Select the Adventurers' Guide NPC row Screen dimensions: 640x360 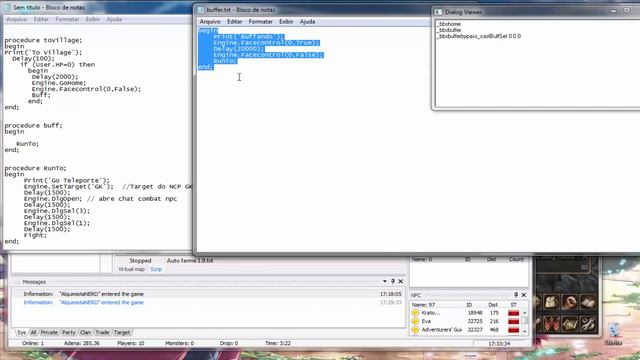(465, 330)
